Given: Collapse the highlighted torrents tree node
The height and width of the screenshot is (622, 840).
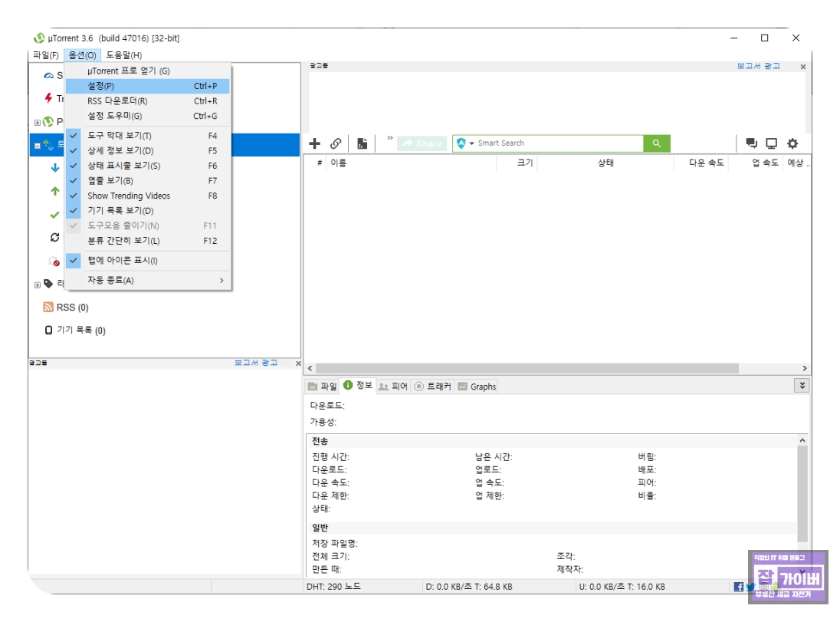Looking at the screenshot, I should coord(38,145).
